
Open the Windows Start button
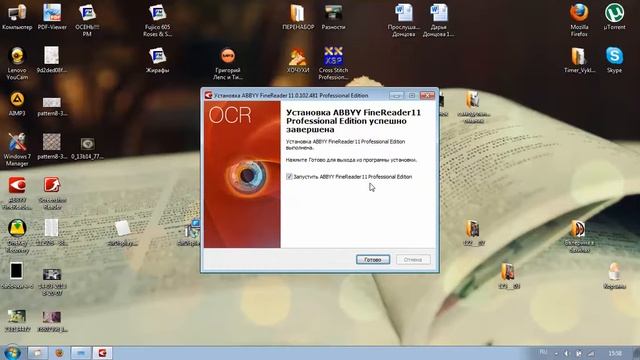coord(12,352)
